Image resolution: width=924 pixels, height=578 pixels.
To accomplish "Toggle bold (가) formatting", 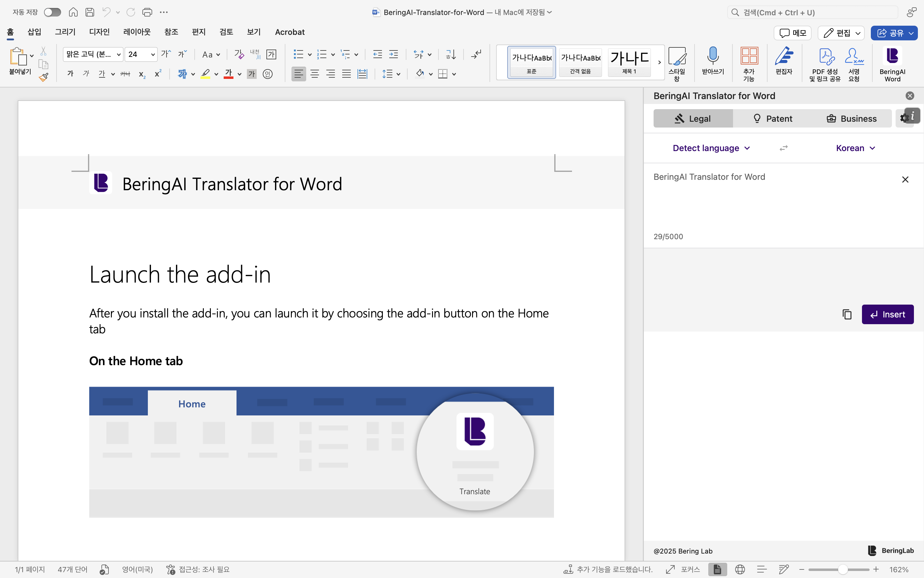I will pyautogui.click(x=70, y=74).
